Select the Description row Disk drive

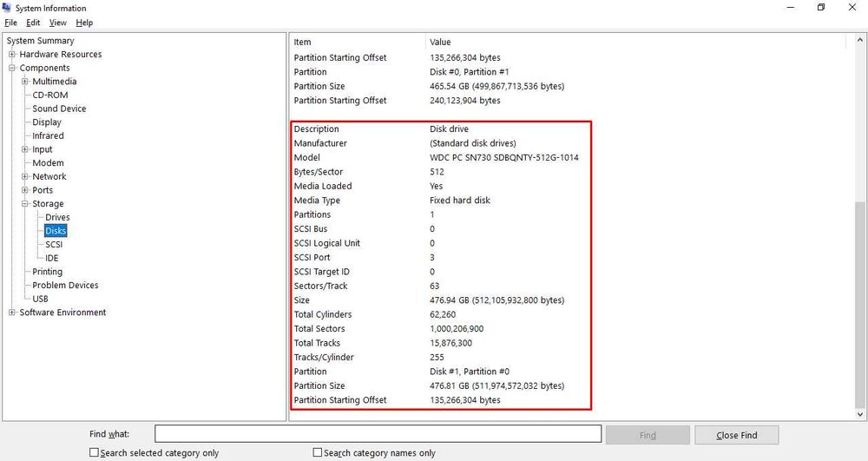pos(381,129)
